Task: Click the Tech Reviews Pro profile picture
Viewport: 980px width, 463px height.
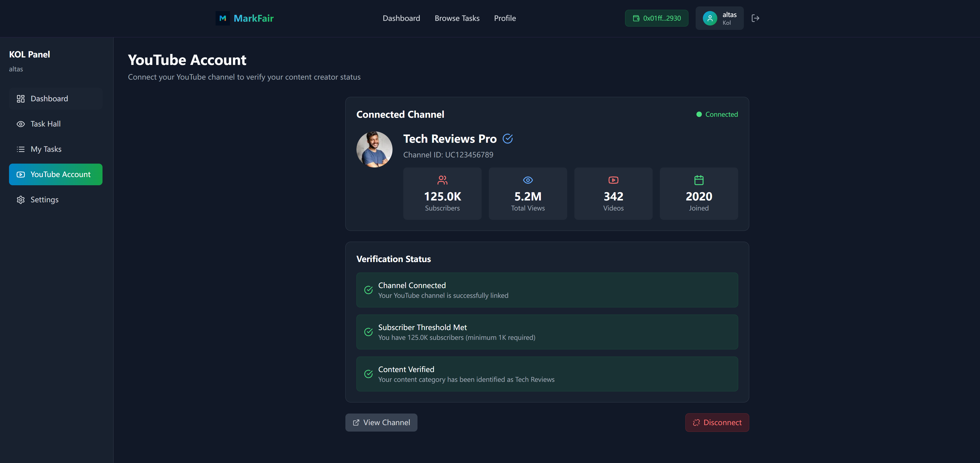Action: pos(374,149)
